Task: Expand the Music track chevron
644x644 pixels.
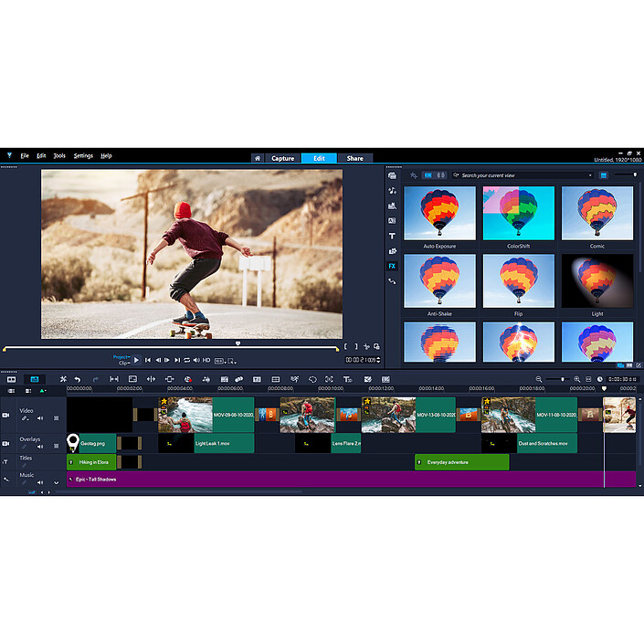Action: [x=57, y=482]
